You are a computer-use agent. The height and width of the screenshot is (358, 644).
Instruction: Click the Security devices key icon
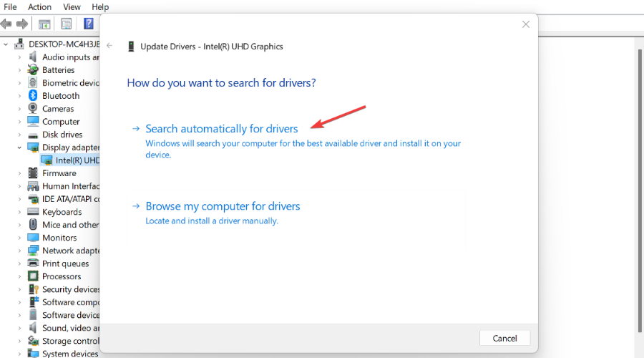click(33, 289)
